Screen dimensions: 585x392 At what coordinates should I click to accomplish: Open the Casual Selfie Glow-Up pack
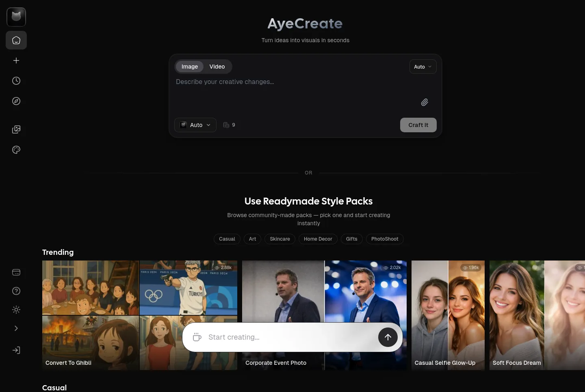[448, 315]
